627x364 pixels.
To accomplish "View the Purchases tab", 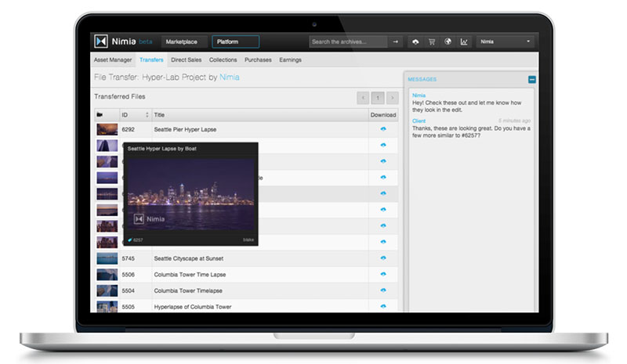I will pos(258,60).
